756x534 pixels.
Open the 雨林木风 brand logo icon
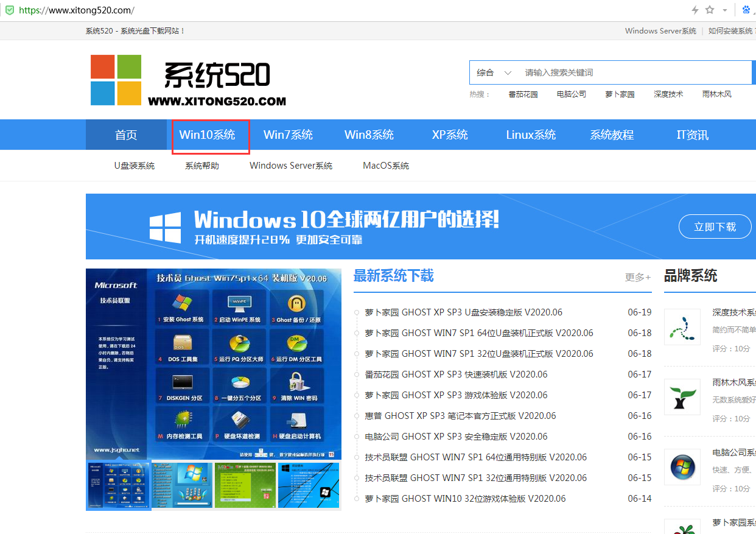(682, 397)
